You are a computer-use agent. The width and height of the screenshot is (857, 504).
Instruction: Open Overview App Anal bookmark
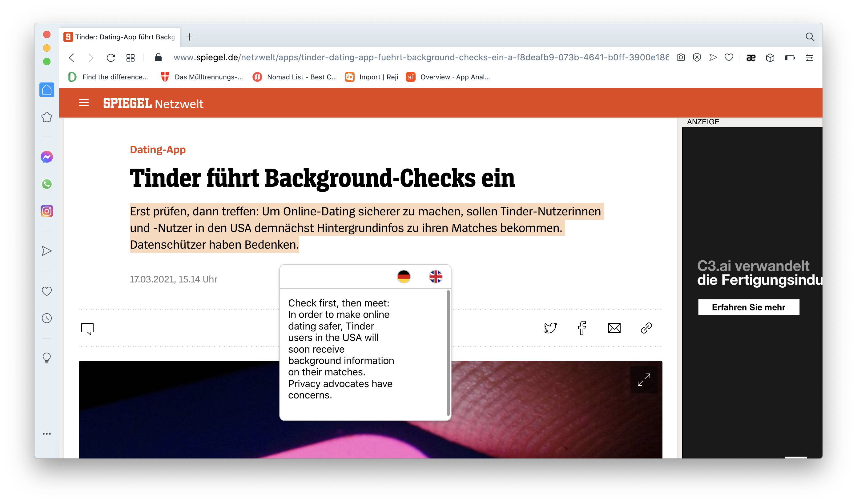tap(448, 77)
